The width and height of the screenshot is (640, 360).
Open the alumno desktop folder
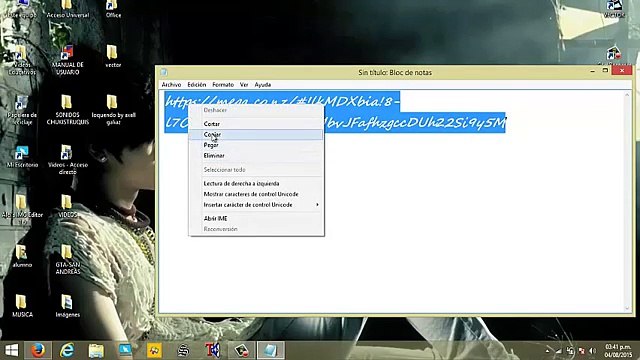(22, 256)
